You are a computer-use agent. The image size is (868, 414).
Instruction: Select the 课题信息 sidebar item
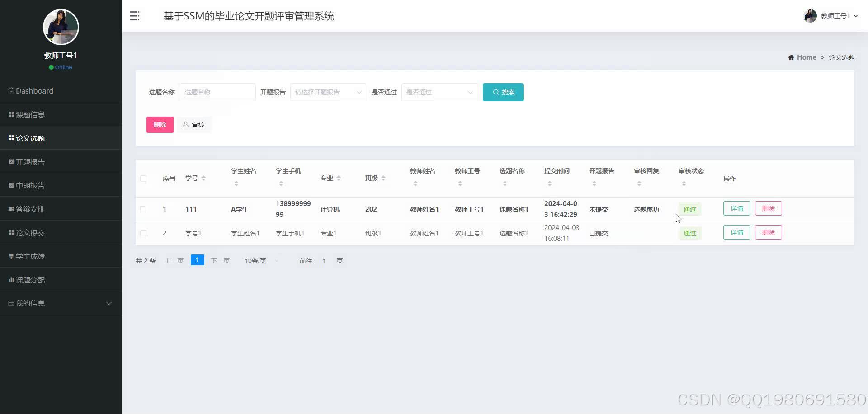click(30, 114)
